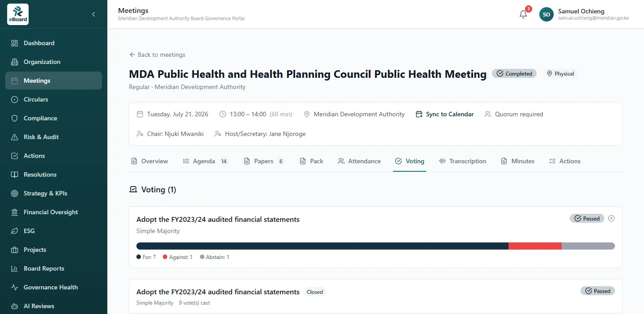This screenshot has height=314, width=644.
Task: Open the Minutes tab
Action: click(x=517, y=161)
